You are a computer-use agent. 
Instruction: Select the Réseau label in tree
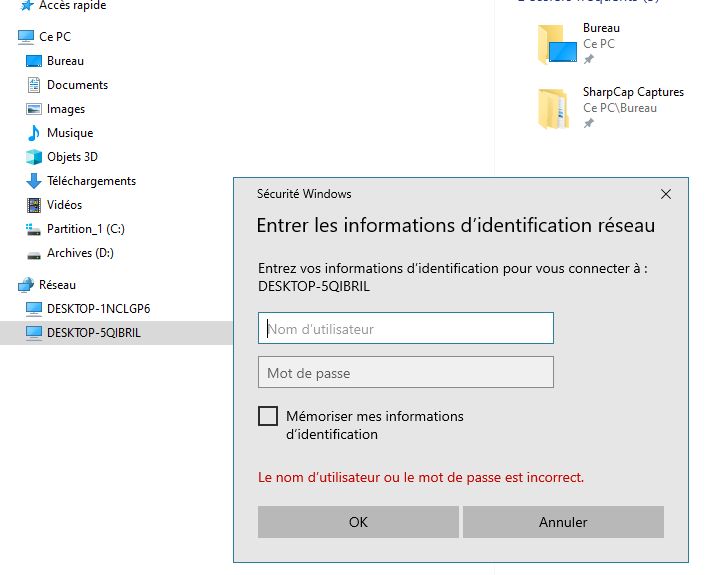point(57,285)
